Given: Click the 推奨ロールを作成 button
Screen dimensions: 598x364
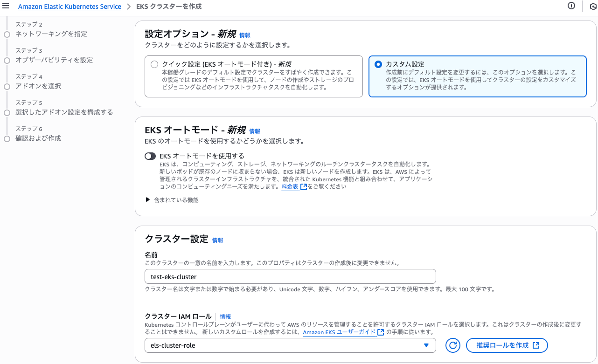Looking at the screenshot, I should [x=507, y=345].
